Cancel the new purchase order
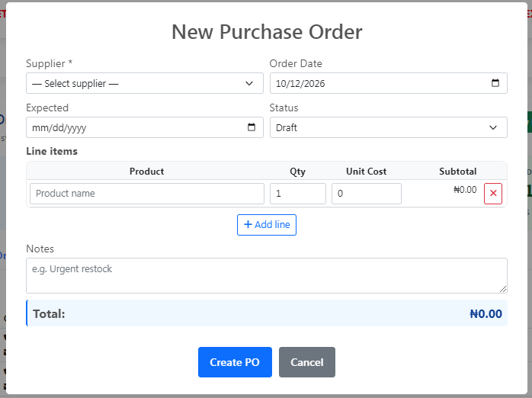532x398 pixels. point(307,362)
